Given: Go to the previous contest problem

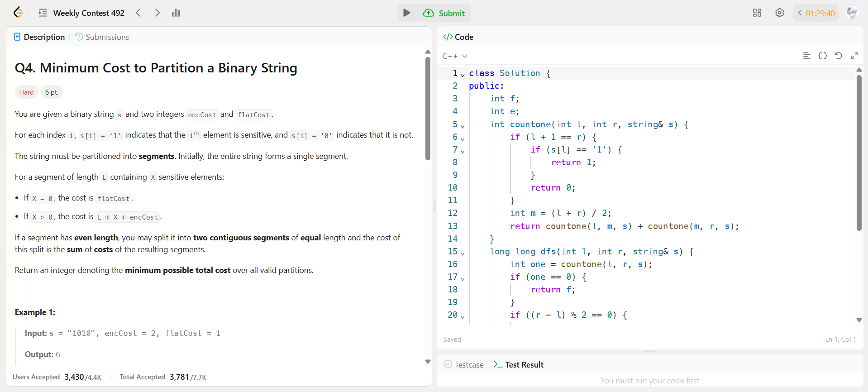Looking at the screenshot, I should (138, 13).
